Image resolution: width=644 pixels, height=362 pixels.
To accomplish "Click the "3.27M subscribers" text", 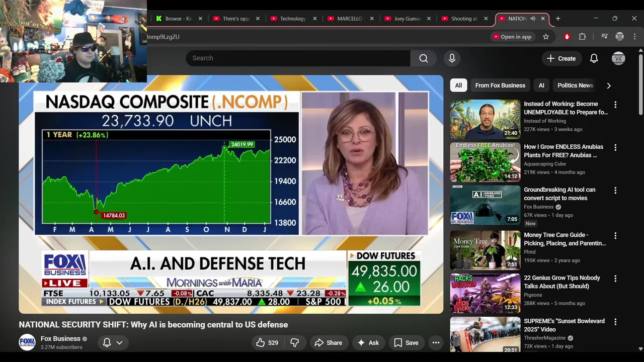I will coord(61,347).
